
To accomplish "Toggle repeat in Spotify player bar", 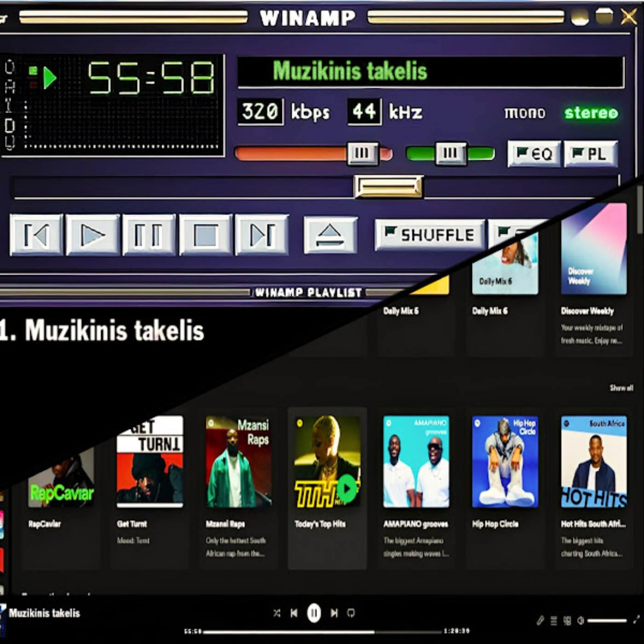I will (351, 613).
